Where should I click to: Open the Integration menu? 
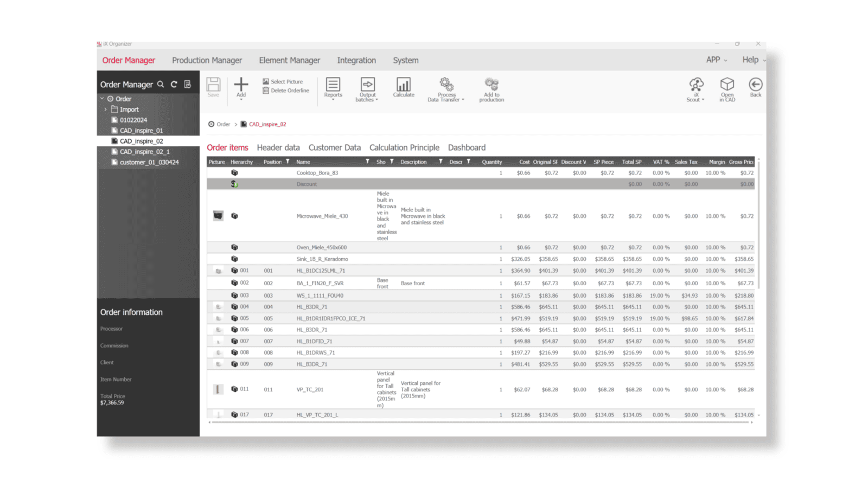(356, 60)
